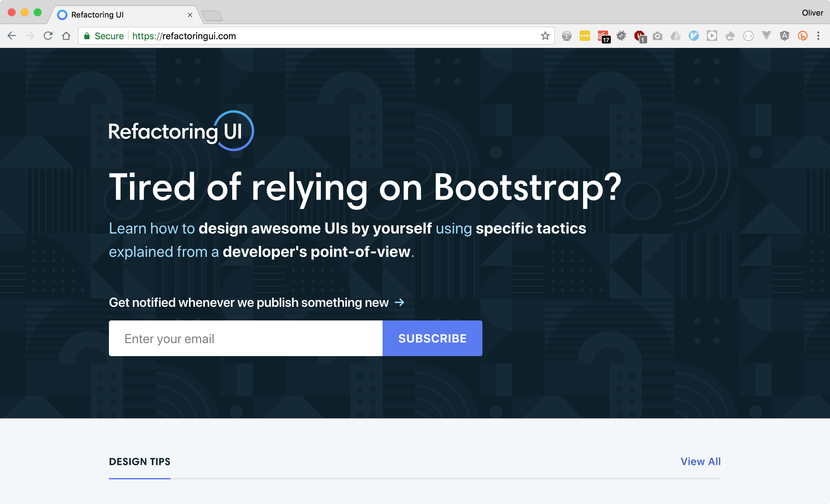
Task: Click the Drupal extension icon
Action: click(x=730, y=36)
